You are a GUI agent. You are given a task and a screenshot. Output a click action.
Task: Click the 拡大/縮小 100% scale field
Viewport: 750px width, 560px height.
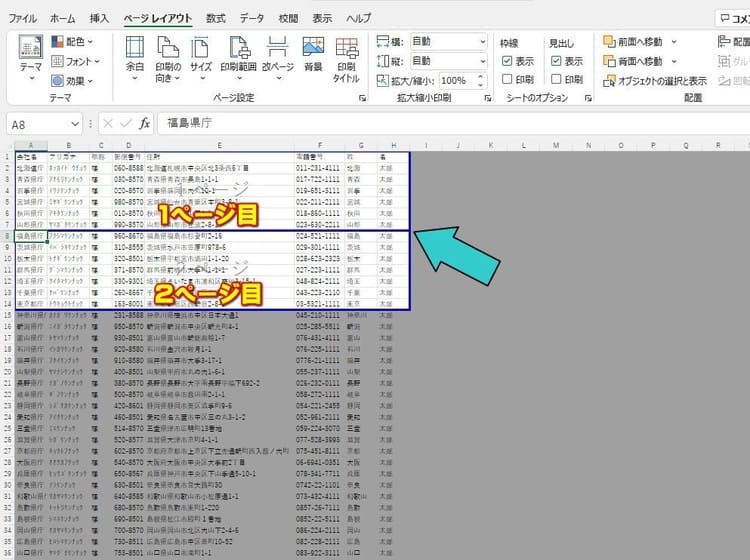[458, 81]
